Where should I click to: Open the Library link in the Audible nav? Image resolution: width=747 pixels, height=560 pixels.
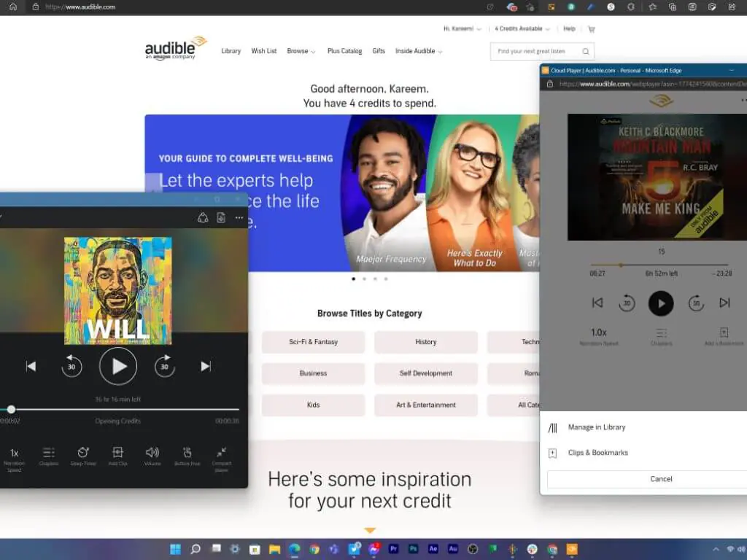pyautogui.click(x=231, y=51)
